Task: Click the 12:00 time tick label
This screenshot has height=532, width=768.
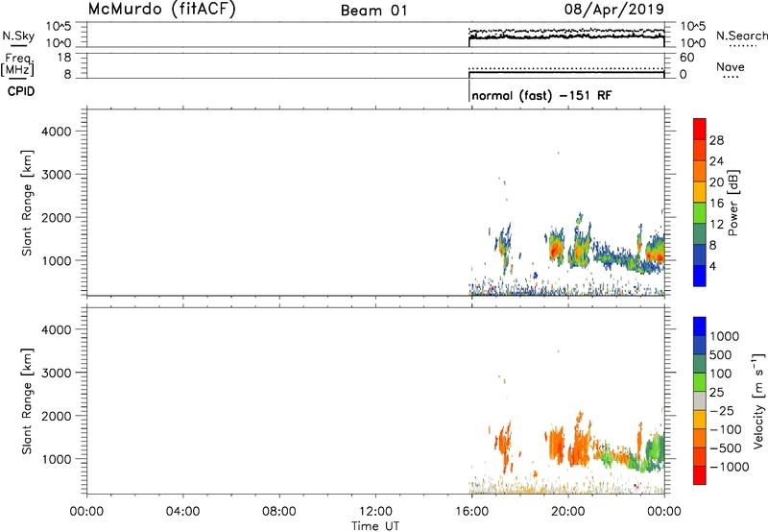Action: (x=375, y=512)
